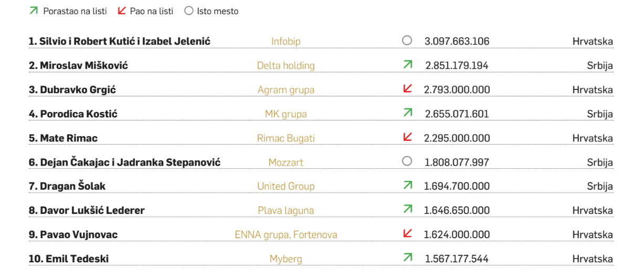Open the ENNA grupa, Fortenova link
Viewport: 644px width, 276px height.
pos(286,234)
